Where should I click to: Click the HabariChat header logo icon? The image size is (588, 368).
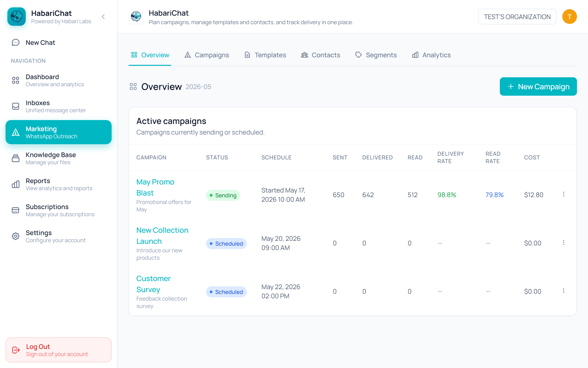136,17
